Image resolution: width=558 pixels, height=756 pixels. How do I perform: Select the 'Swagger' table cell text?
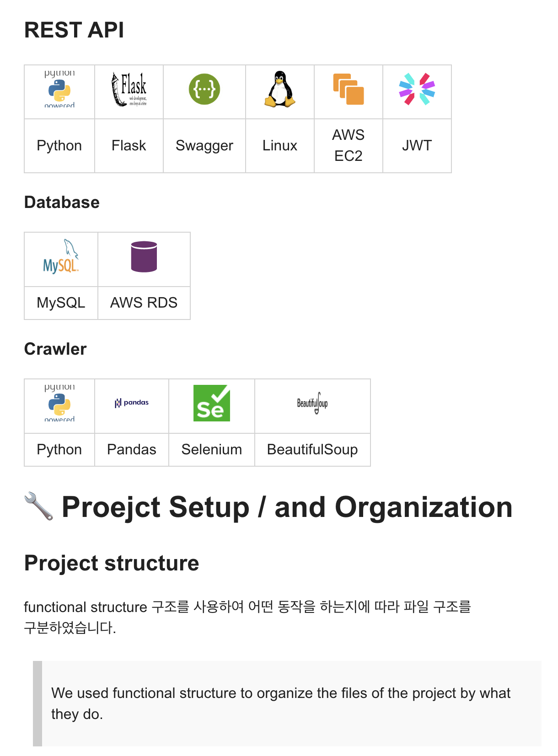(204, 146)
